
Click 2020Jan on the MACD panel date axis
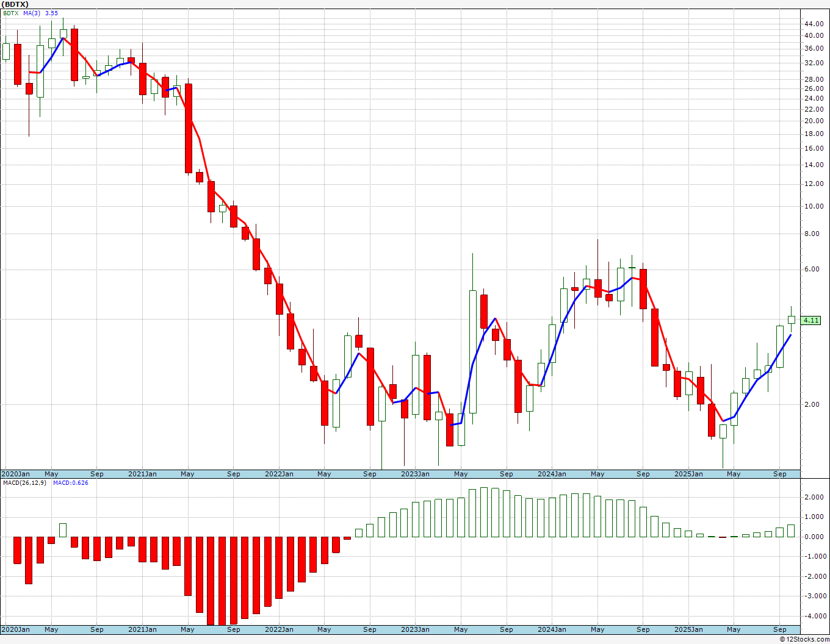tap(15, 629)
